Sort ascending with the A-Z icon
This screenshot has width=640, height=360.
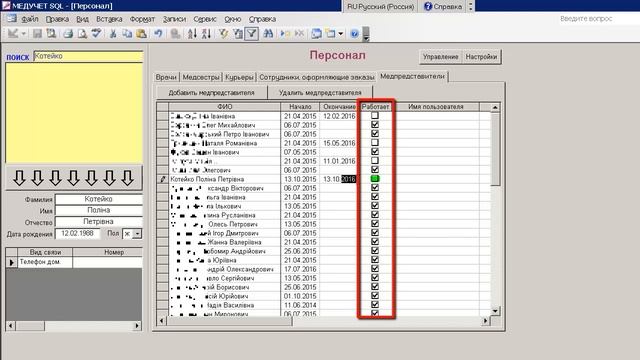point(192,33)
